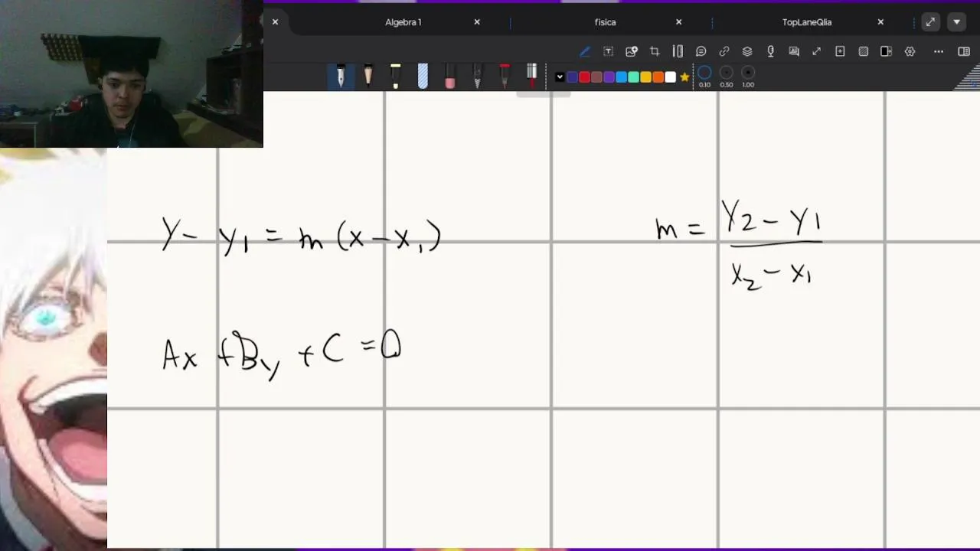Select the crop tool
Viewport: 980px width, 551px height.
[x=655, y=51]
